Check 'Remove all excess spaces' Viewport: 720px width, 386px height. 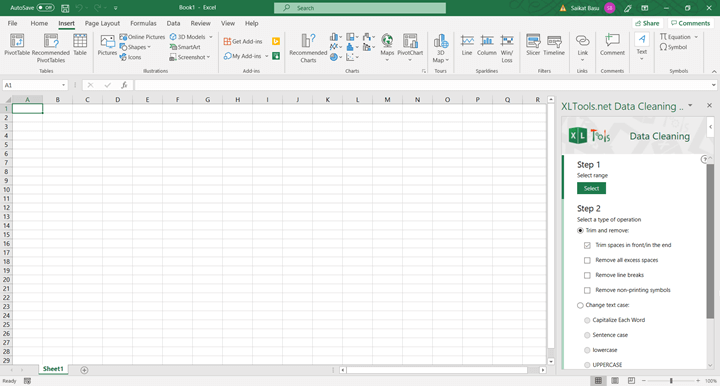point(587,260)
